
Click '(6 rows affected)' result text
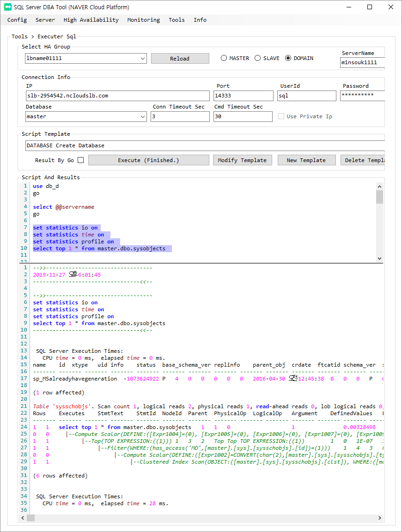coord(61,476)
